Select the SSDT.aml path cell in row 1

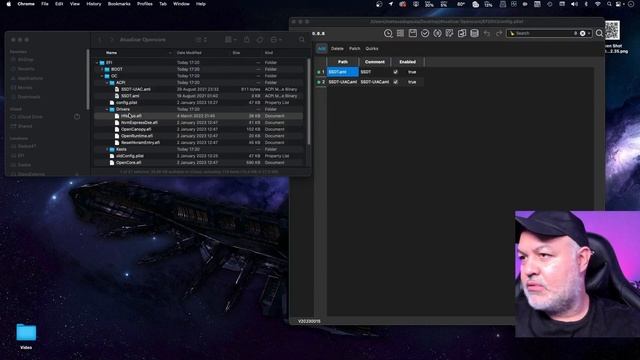coord(342,72)
